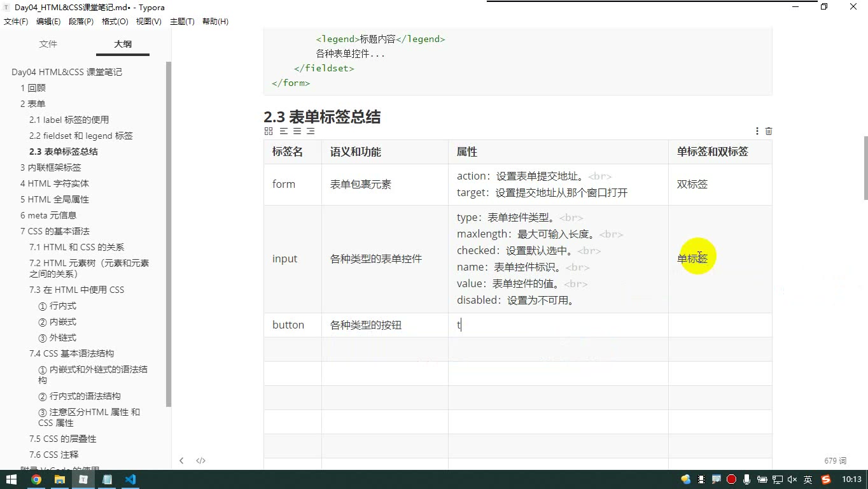This screenshot has height=489, width=868.
Task: Open the 格式(O) menu
Action: click(x=115, y=22)
